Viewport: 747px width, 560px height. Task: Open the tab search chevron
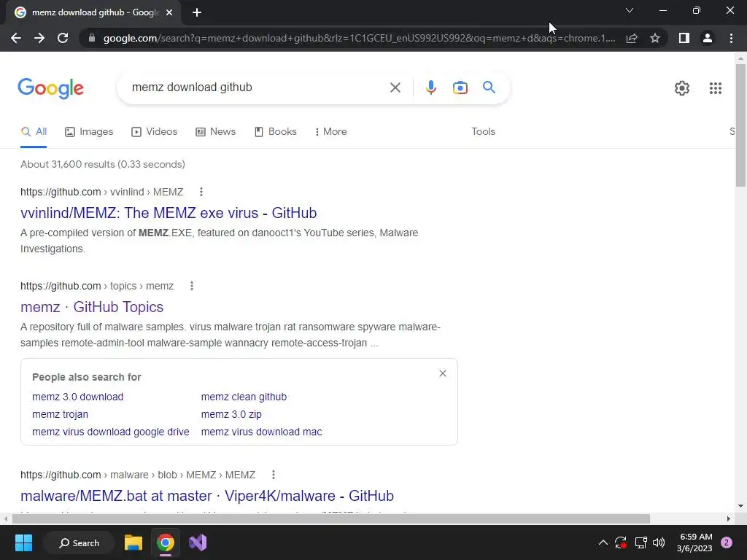pyautogui.click(x=630, y=10)
